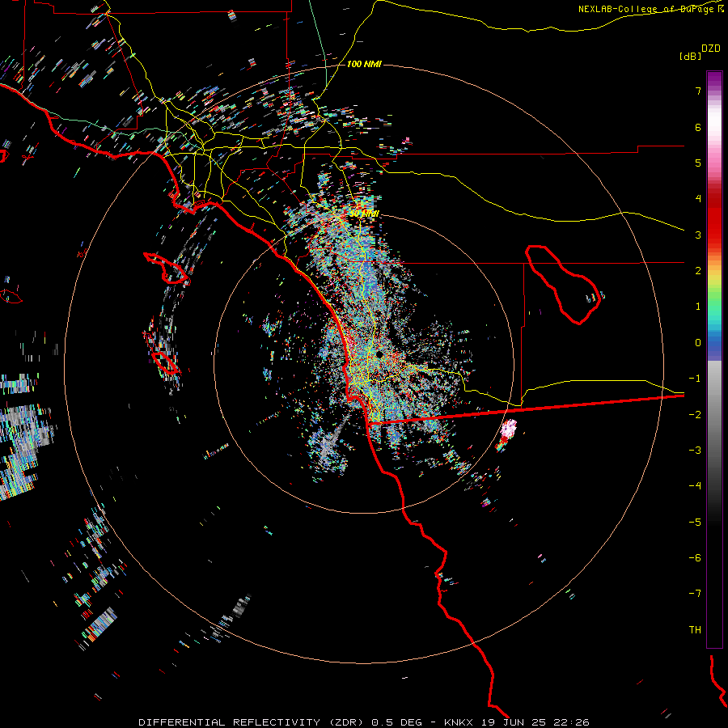Click the -5 tick label on color scale

coord(695,523)
